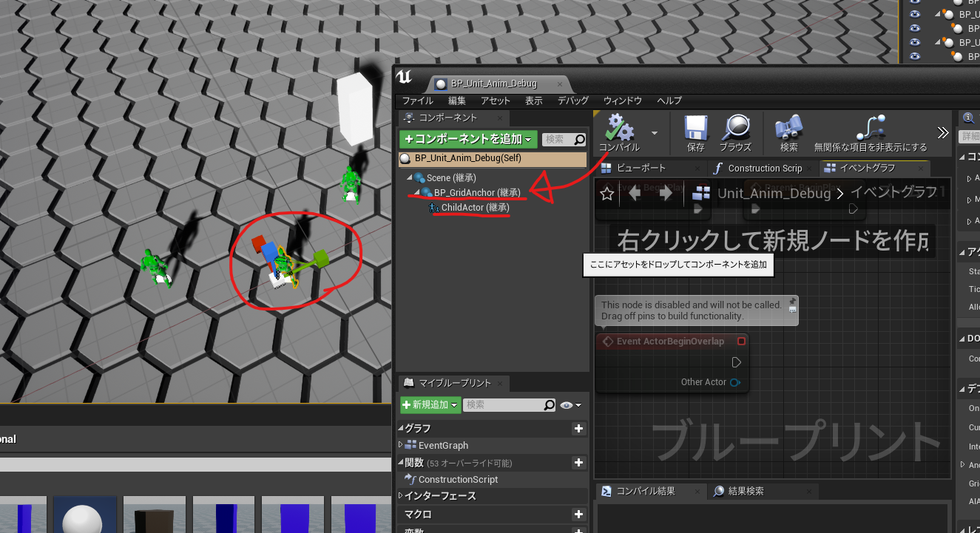This screenshot has width=980, height=533.
Task: Close the マイブループリント panel tab
Action: 501,383
